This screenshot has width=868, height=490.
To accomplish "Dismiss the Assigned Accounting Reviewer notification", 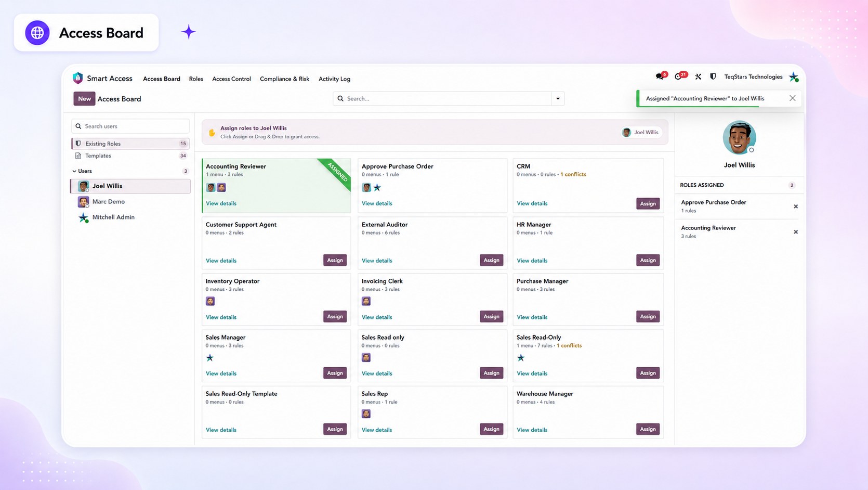I will 792,98.
